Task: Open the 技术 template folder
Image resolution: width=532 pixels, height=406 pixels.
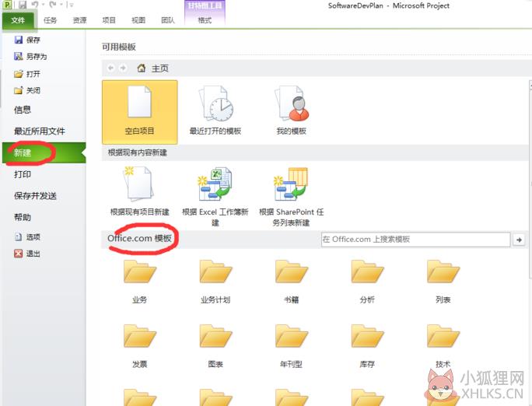Action: click(443, 346)
